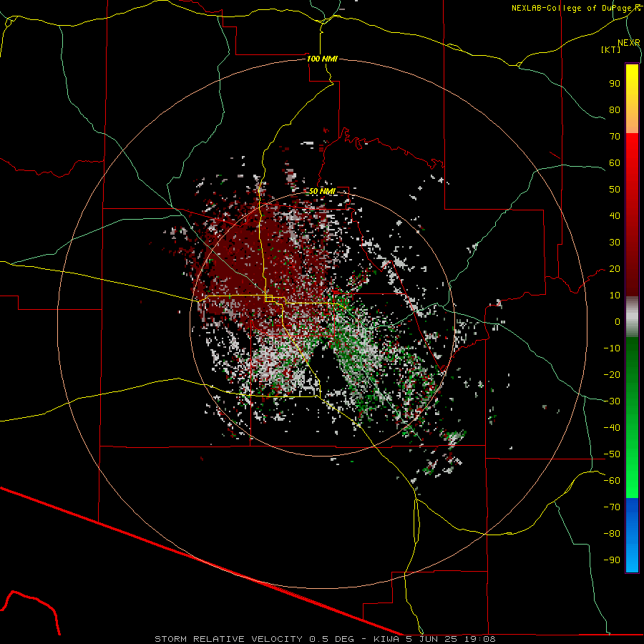The width and height of the screenshot is (644, 644).
Task: Select the -90 value on velocity scale
Action: (x=612, y=560)
